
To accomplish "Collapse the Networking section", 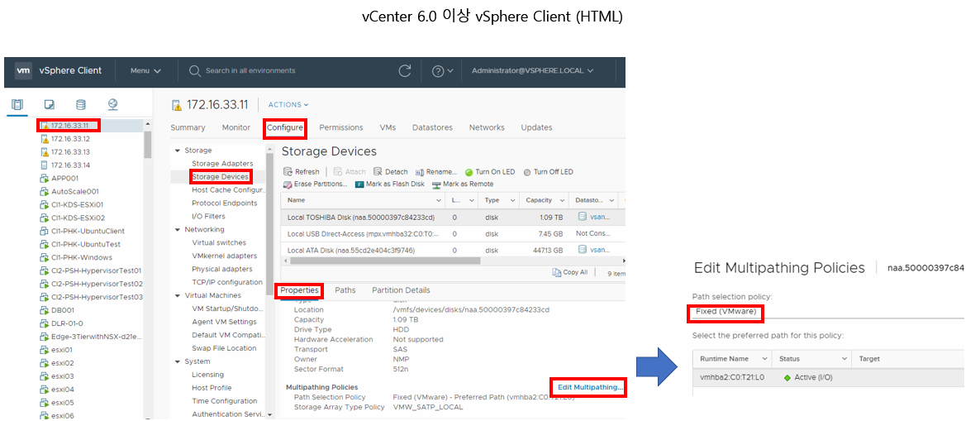I will (x=178, y=230).
